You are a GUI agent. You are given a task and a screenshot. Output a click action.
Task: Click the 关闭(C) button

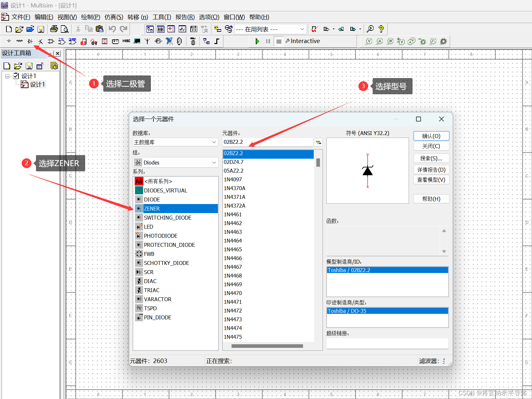[x=431, y=146]
